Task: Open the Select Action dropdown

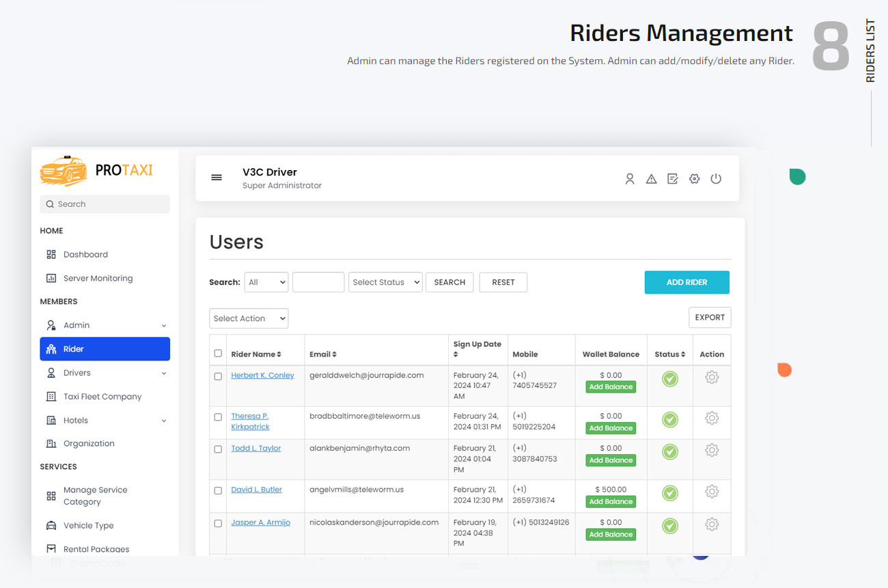Action: coord(248,318)
